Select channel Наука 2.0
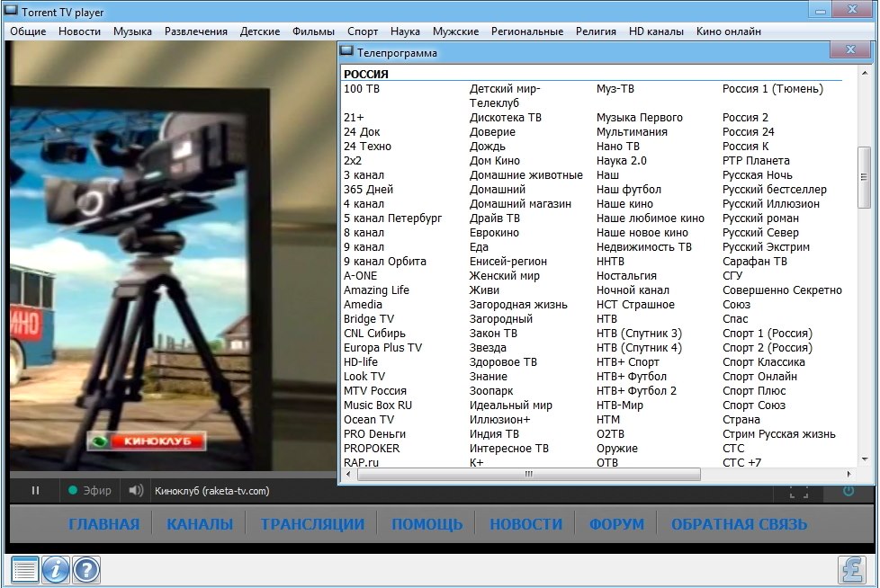 (621, 161)
